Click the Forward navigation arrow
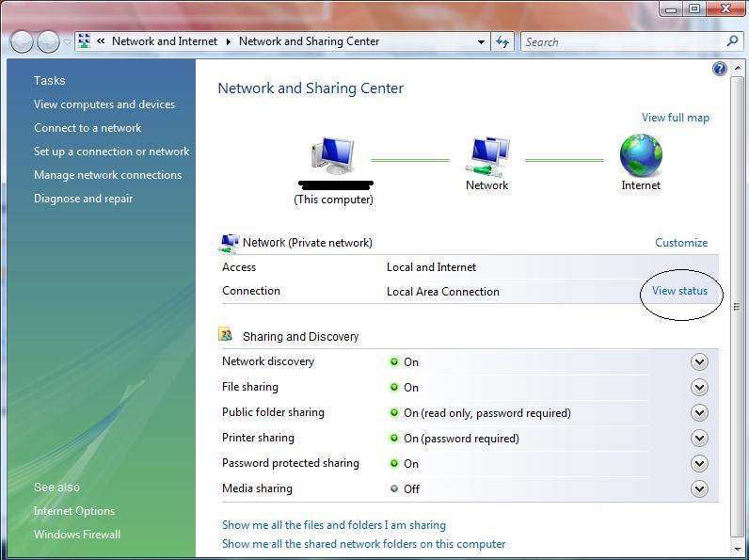This screenshot has height=560, width=749. point(48,41)
